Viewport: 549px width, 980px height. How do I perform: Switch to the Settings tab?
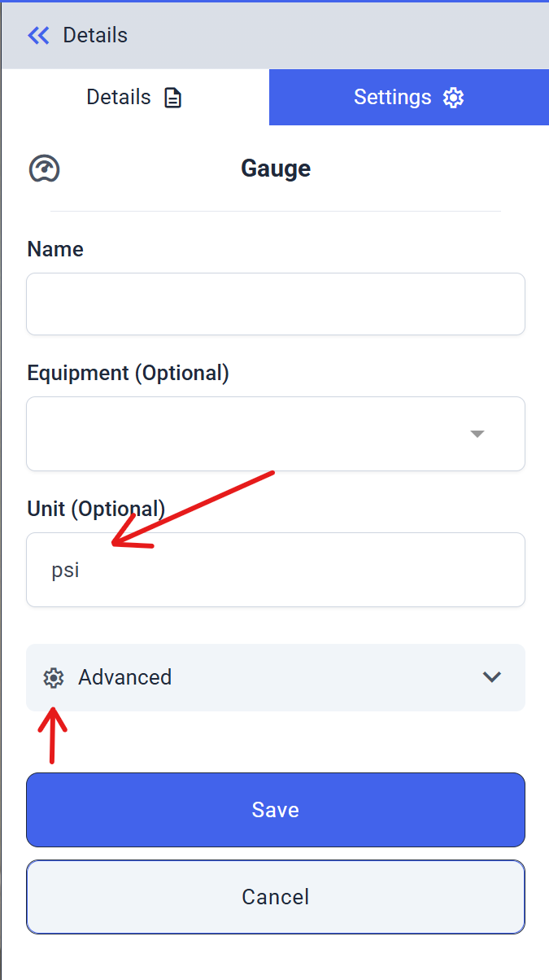click(x=392, y=97)
